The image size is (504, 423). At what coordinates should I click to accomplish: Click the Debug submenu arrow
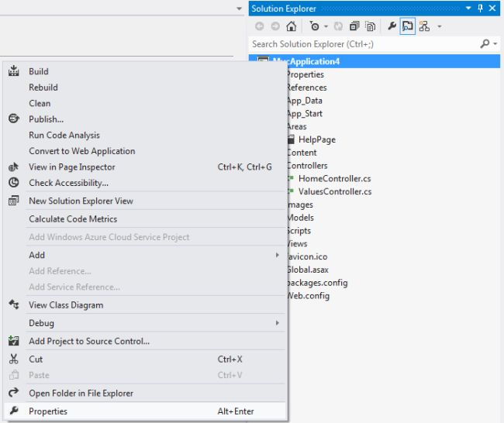click(278, 323)
